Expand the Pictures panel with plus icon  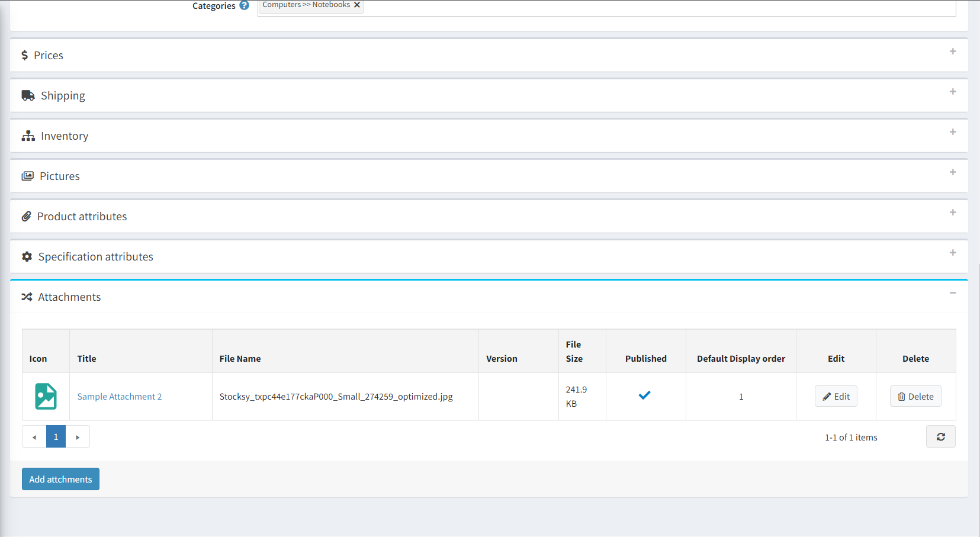[953, 172]
